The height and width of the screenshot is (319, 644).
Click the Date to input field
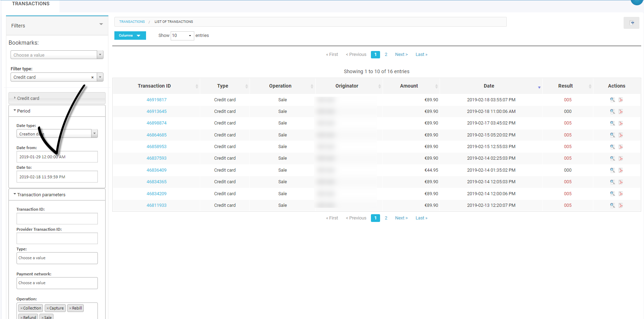[x=57, y=177]
